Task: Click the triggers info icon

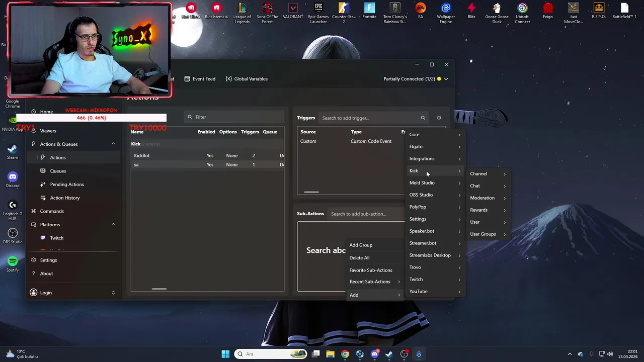Action: point(439,118)
